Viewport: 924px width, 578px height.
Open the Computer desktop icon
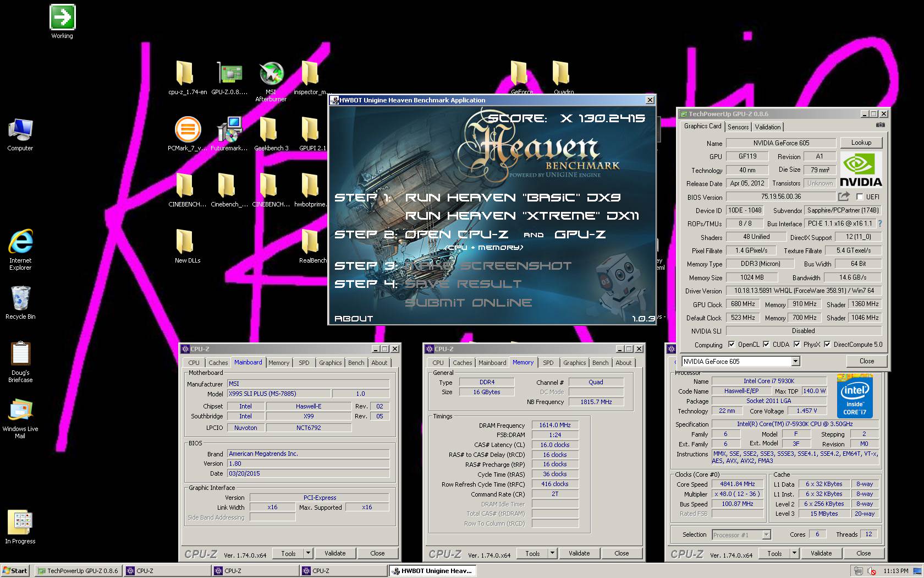coord(20,130)
